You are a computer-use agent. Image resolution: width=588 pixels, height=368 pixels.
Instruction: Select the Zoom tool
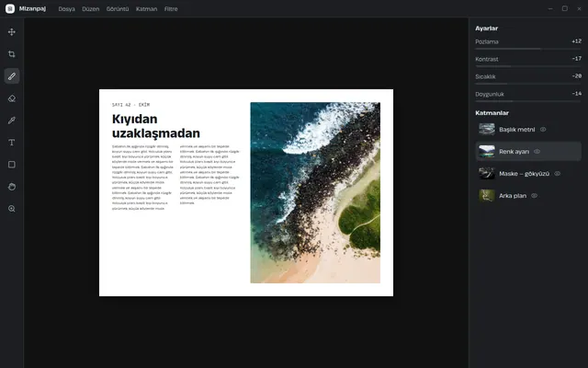12,209
